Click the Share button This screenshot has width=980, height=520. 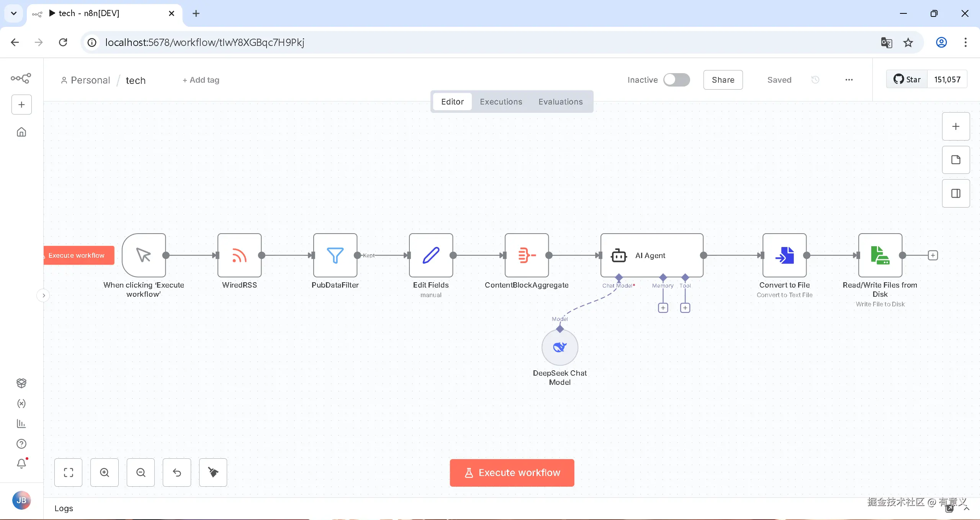723,80
